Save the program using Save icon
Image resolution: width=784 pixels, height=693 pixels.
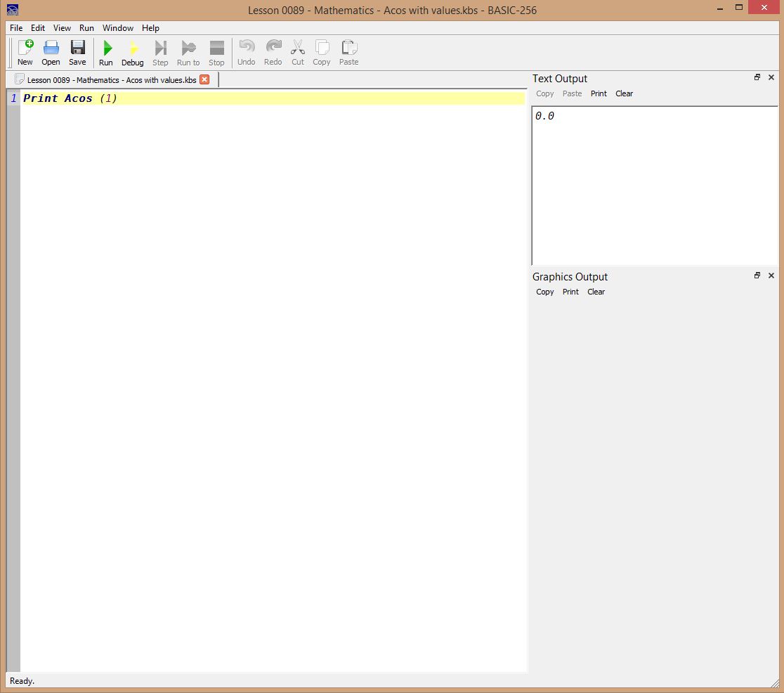pos(77,53)
